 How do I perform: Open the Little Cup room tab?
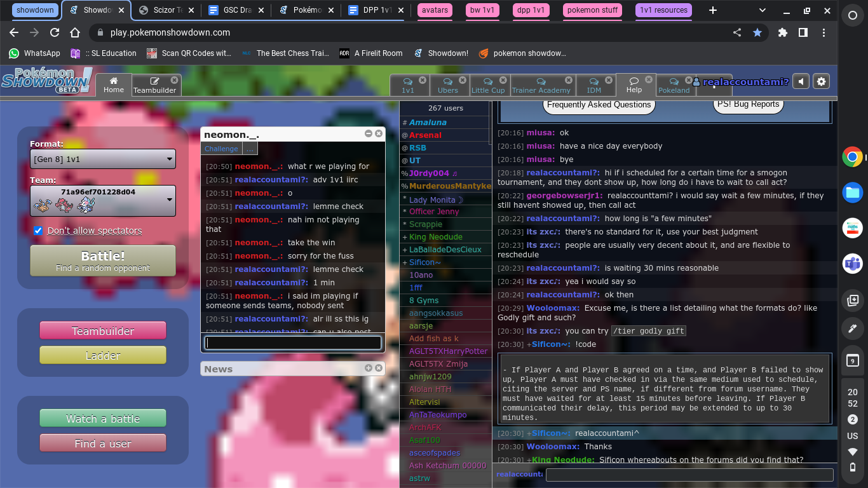[x=489, y=86]
